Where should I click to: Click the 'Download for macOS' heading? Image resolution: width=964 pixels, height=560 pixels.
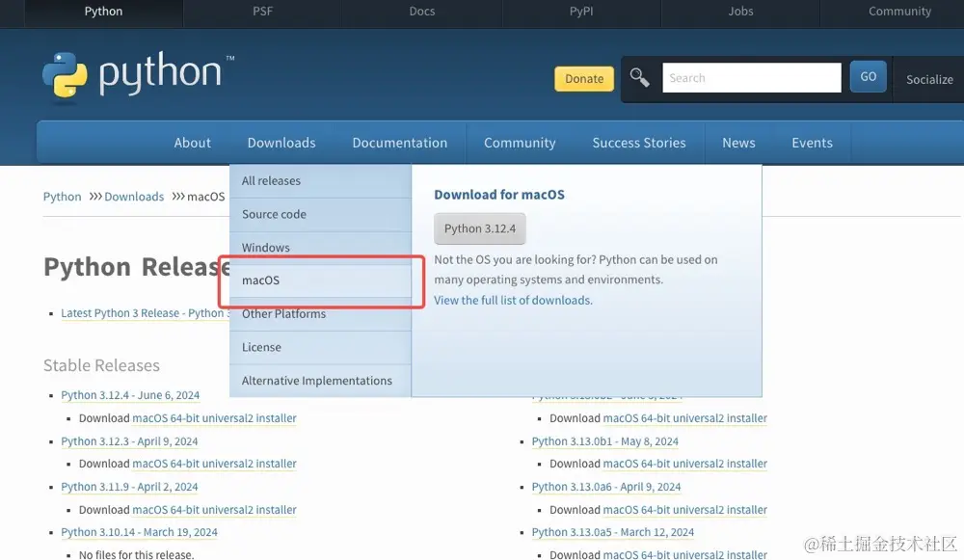click(x=499, y=195)
